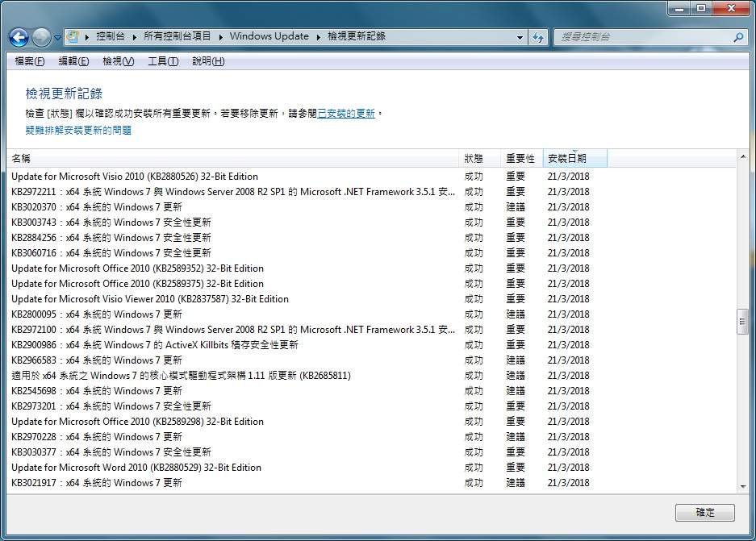Select Visio Viewer 2010 (KB2837587) row
The width and height of the screenshot is (756, 541).
[x=371, y=299]
